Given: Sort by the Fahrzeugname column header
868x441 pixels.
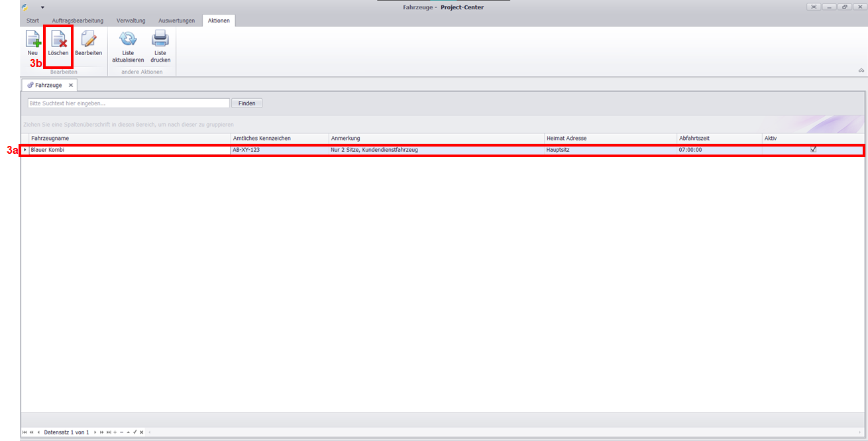Looking at the screenshot, I should click(x=129, y=138).
